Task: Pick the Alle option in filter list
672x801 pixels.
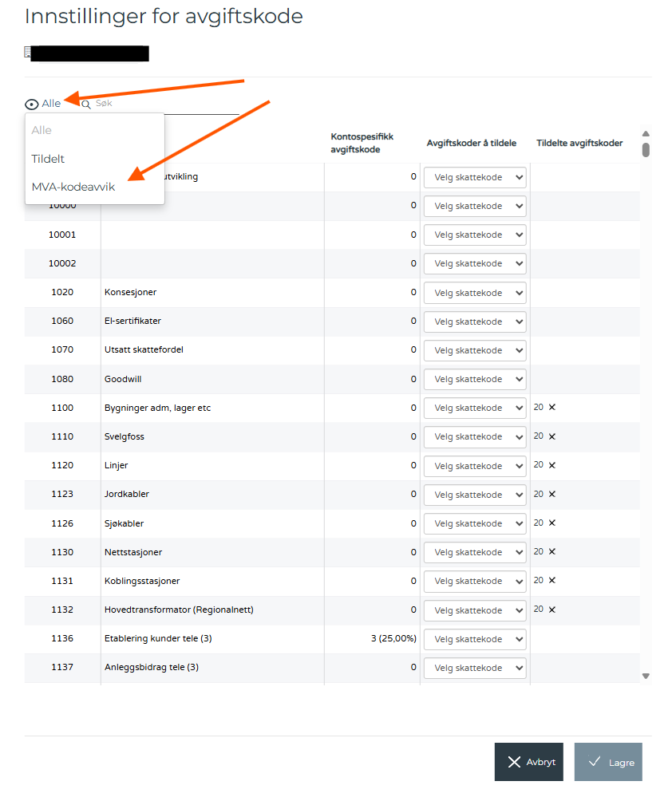Action: (42, 130)
